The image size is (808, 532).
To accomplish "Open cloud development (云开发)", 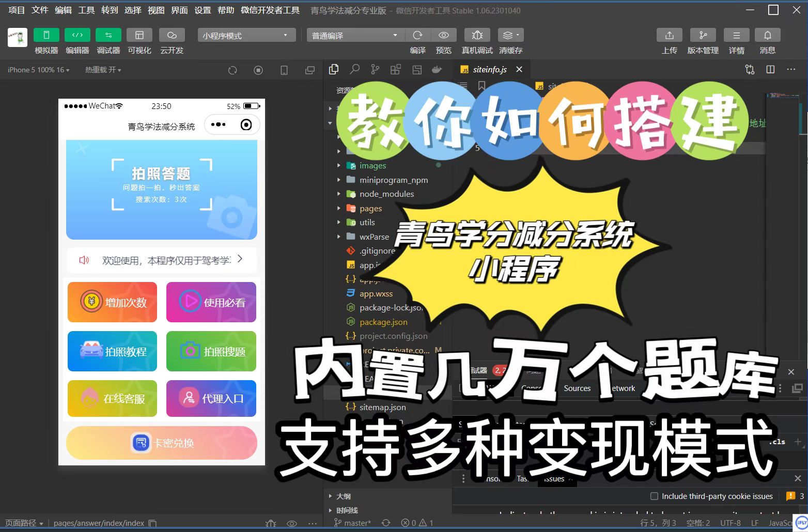I will 172,35.
